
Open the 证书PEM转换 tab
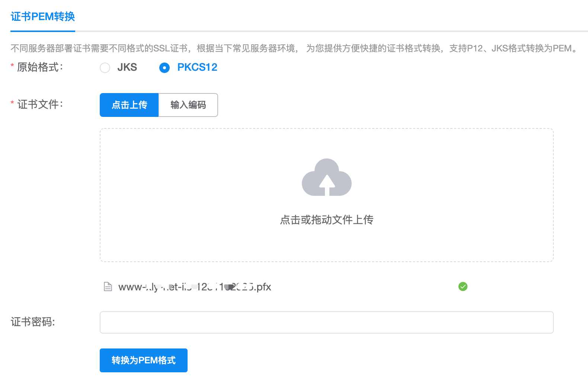click(43, 17)
